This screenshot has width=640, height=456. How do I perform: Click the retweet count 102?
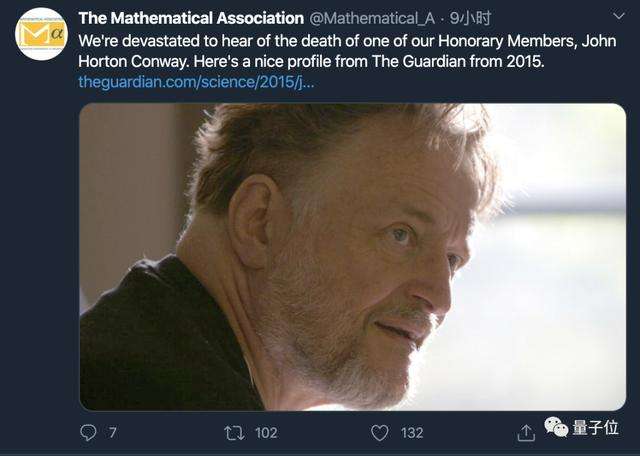[266, 433]
